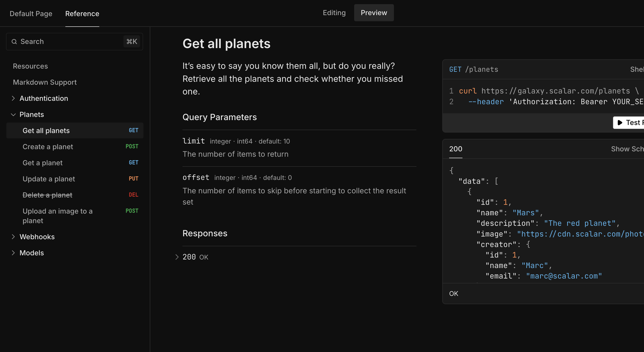
Task: Expand the Webhooks section chevron
Action: [13, 237]
